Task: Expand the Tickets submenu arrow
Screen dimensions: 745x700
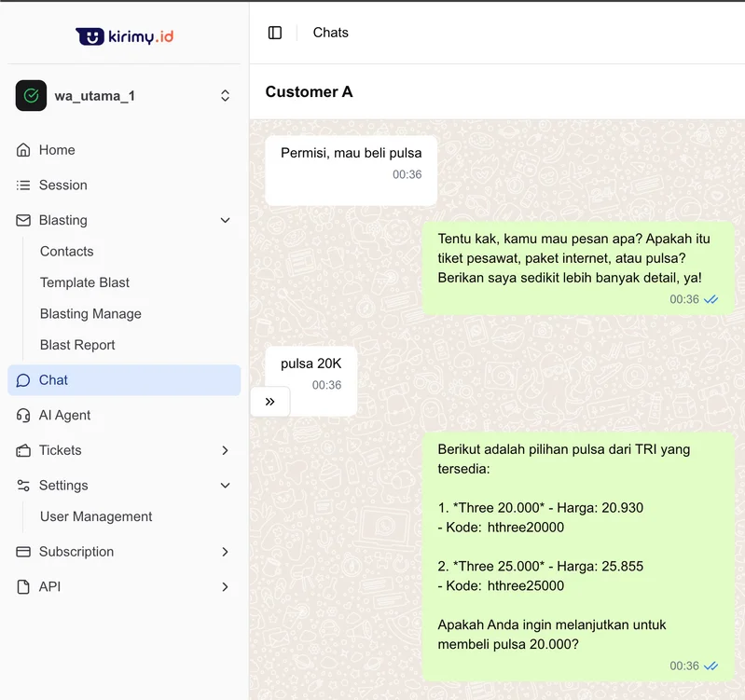Action: coord(225,450)
